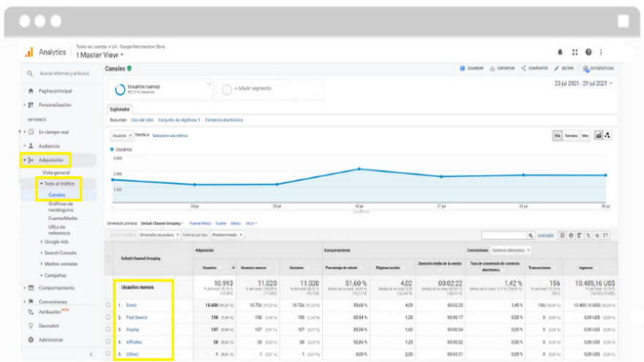Click the Añadir segmento box

click(x=270, y=89)
